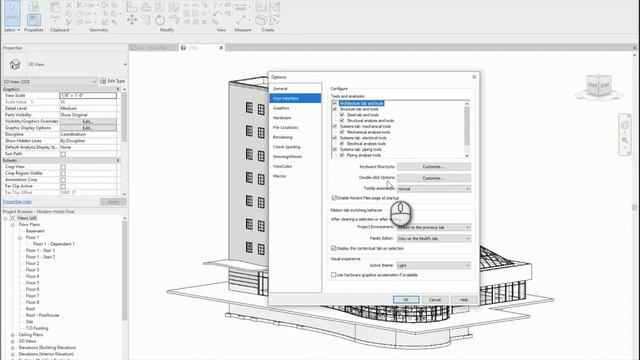Open the Project Environment dropdown
This screenshot has height=360, width=640.
click(433, 227)
